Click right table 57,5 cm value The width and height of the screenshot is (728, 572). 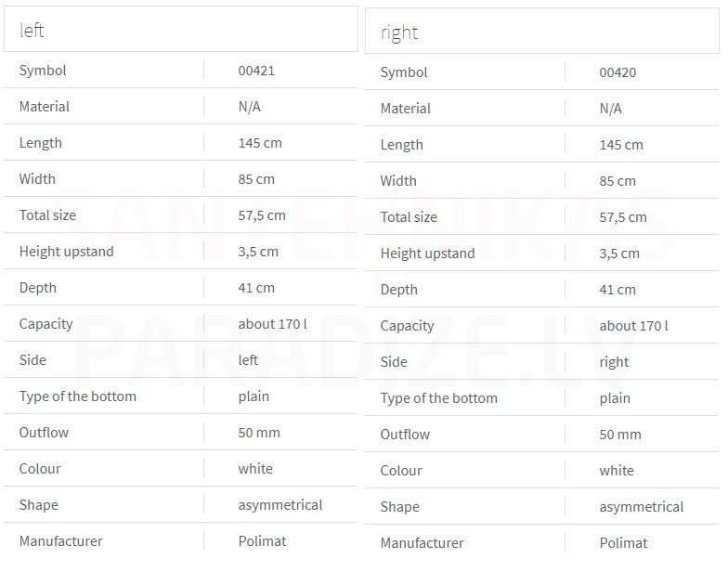click(622, 217)
